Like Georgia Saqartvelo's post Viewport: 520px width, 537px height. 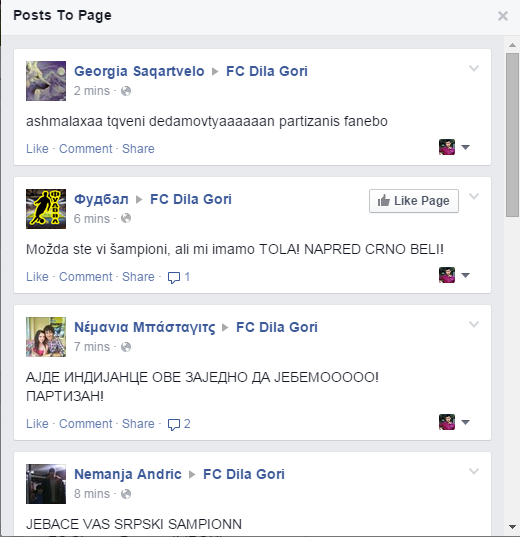tap(37, 149)
